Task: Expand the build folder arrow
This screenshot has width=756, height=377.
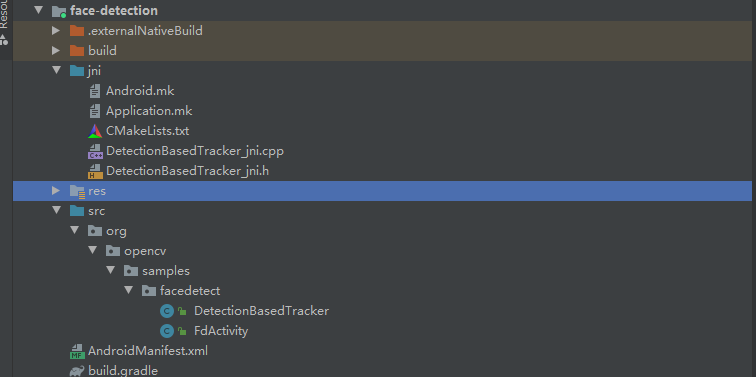Action: click(56, 51)
